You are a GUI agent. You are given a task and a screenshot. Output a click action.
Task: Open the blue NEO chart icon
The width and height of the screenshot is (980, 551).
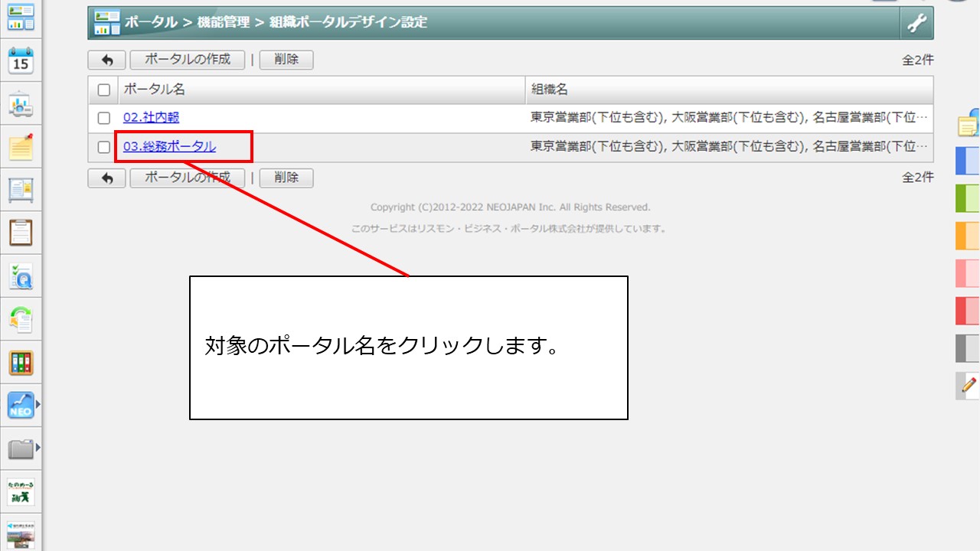coord(21,405)
